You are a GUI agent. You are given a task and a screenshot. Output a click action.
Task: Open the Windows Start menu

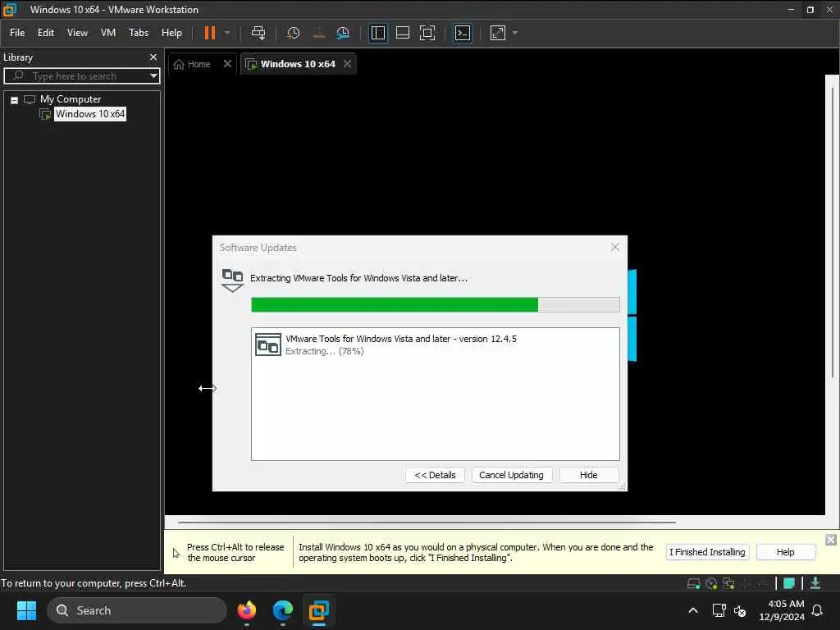coord(26,610)
